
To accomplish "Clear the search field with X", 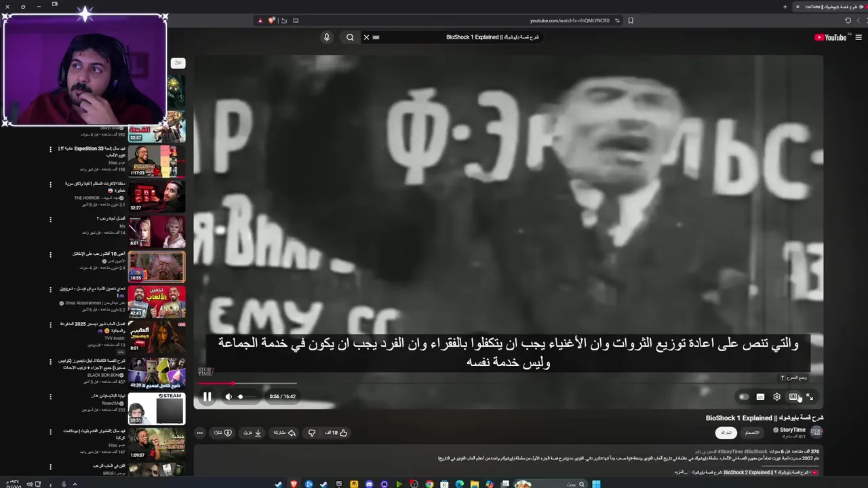I will coord(366,37).
